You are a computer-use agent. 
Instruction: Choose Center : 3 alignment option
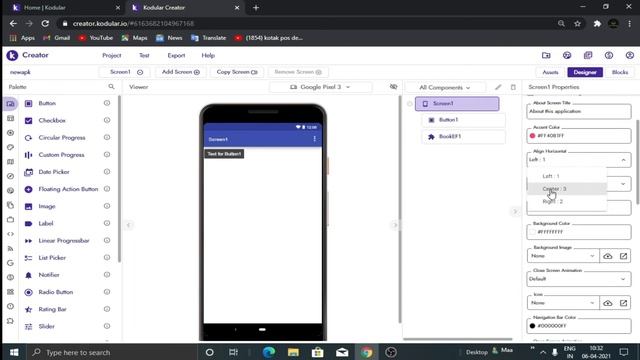click(567, 189)
